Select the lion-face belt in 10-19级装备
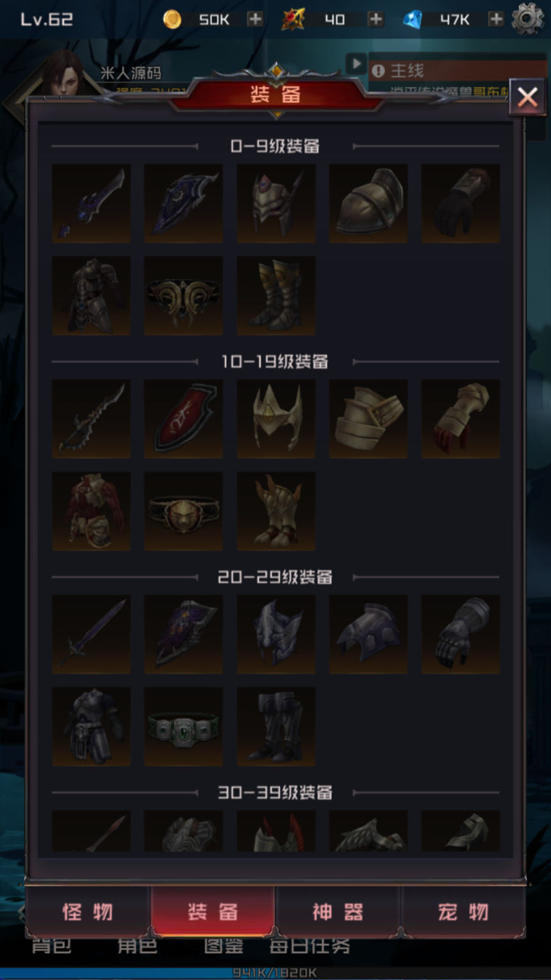Image resolution: width=551 pixels, height=980 pixels. tap(183, 512)
